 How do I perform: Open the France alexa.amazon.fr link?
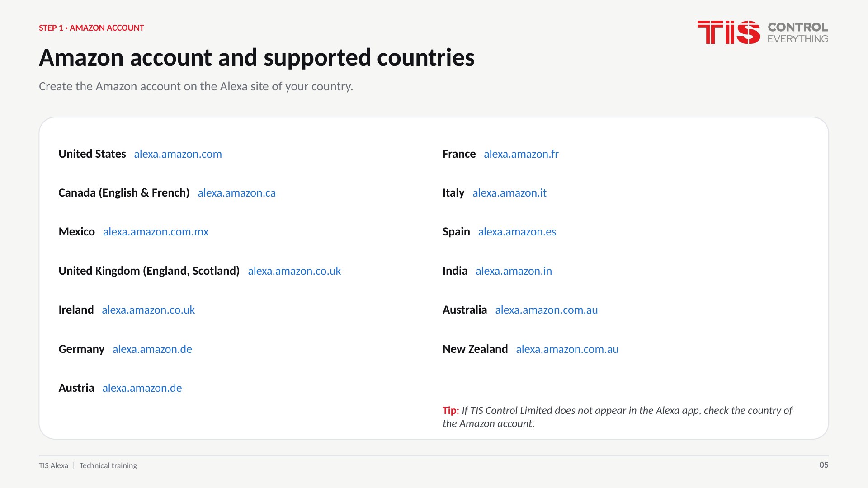[x=521, y=154]
